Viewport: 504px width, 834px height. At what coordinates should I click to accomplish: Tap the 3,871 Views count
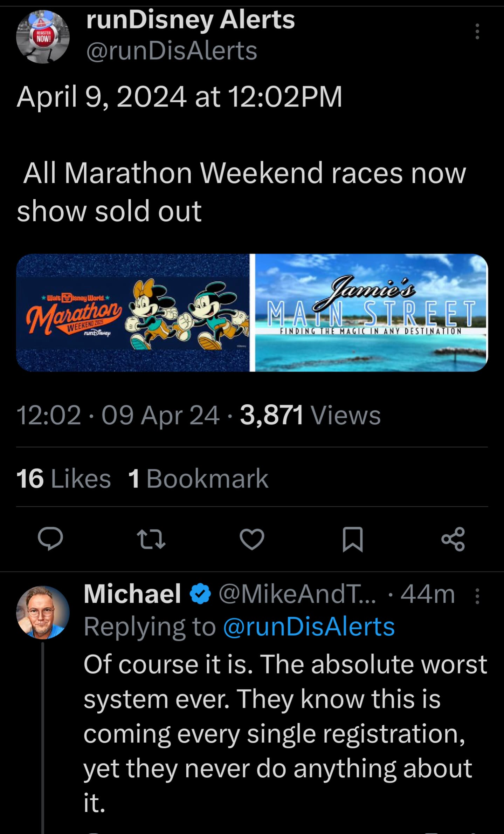310,416
